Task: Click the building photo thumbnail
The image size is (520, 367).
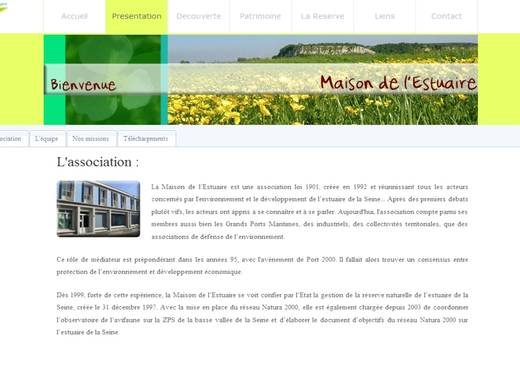Action: point(98,209)
